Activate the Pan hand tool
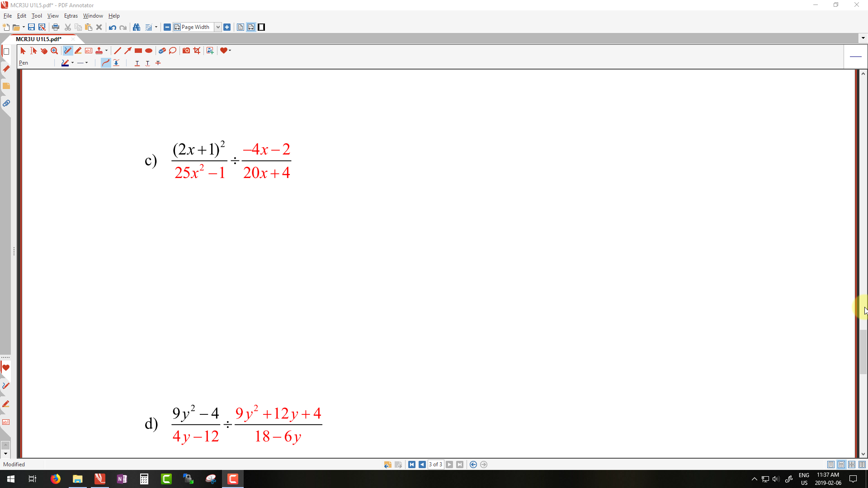Image resolution: width=868 pixels, height=488 pixels. tap(44, 51)
